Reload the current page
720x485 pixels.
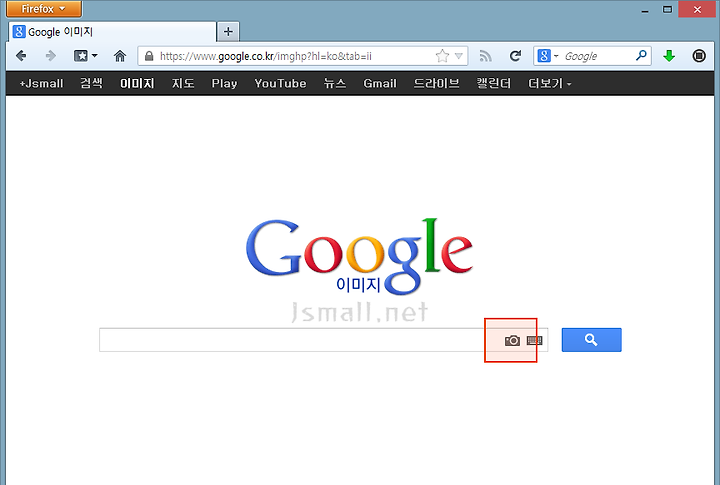[515, 56]
